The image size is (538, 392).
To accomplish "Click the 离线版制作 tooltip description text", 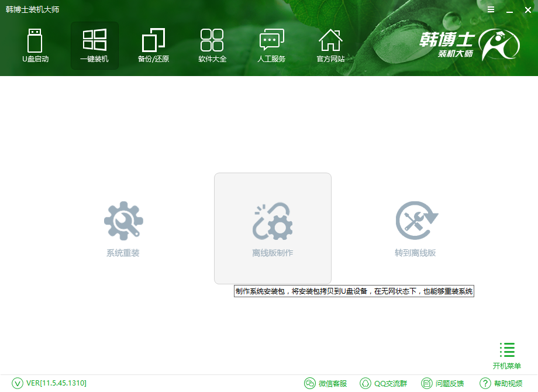I will coord(352,291).
